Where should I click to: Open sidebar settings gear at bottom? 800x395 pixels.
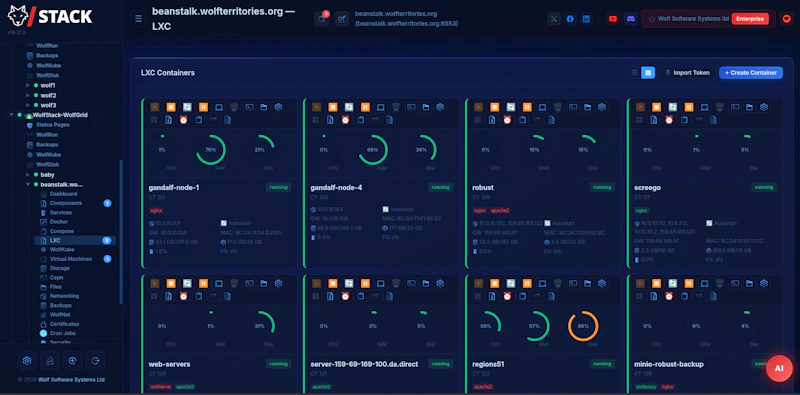click(x=27, y=360)
